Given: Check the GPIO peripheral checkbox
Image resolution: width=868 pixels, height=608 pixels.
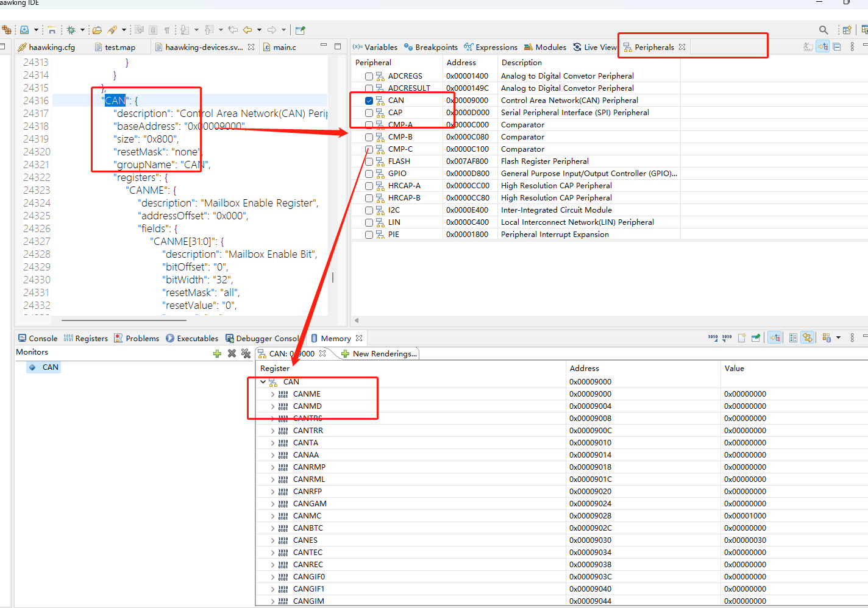Looking at the screenshot, I should (x=369, y=174).
